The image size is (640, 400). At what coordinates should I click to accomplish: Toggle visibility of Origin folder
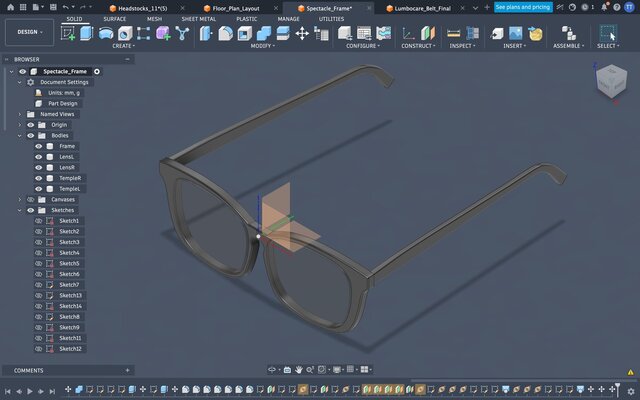31,125
